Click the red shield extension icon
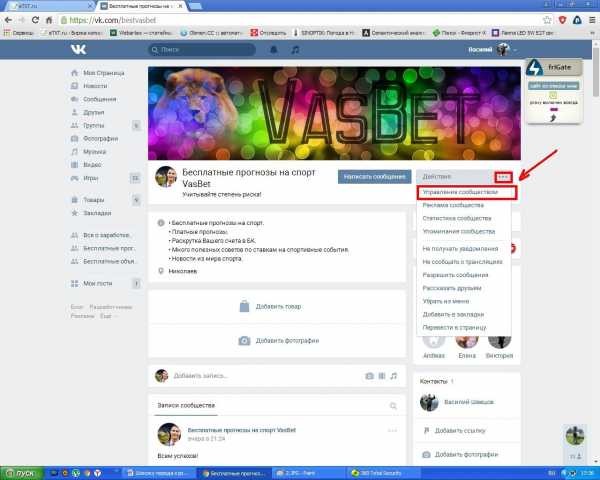This screenshot has height=480, width=600. tap(562, 20)
